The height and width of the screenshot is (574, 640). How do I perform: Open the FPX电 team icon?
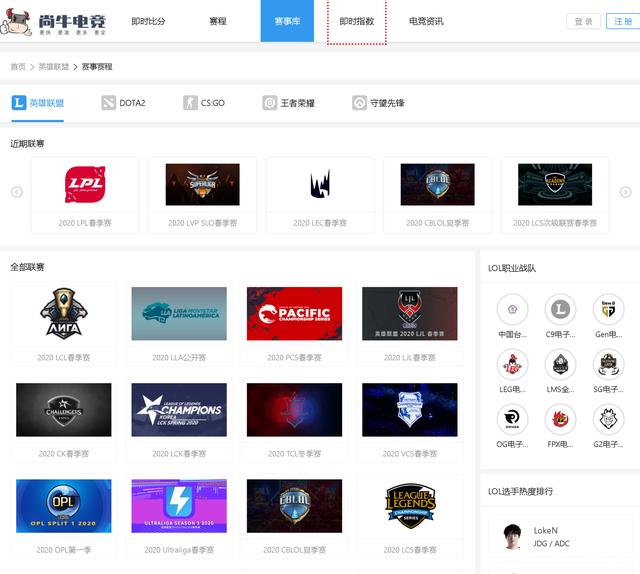point(560,419)
